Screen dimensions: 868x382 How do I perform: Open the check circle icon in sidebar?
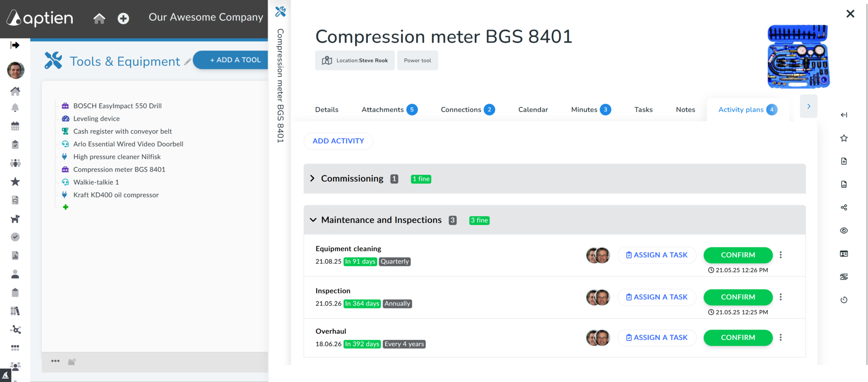pos(15,237)
